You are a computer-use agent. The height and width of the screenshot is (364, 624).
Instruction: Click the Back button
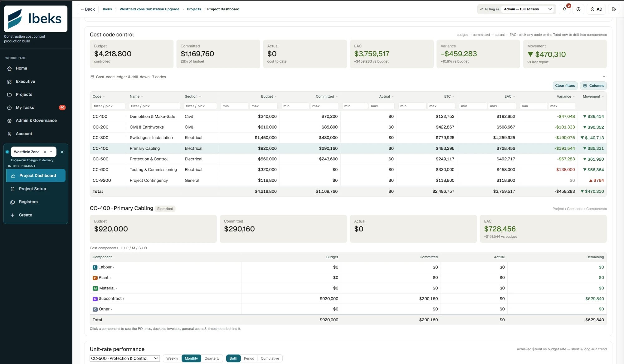click(88, 9)
